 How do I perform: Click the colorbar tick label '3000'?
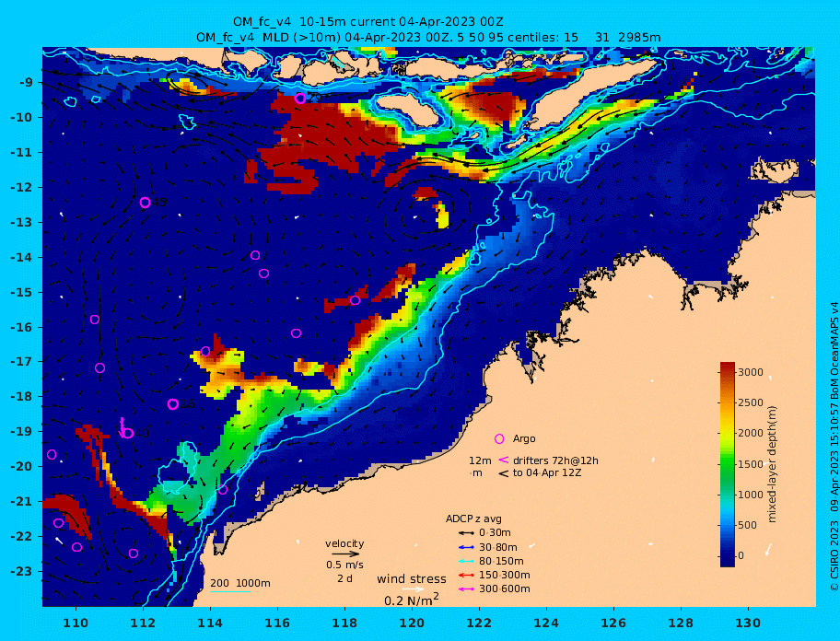[751, 372]
